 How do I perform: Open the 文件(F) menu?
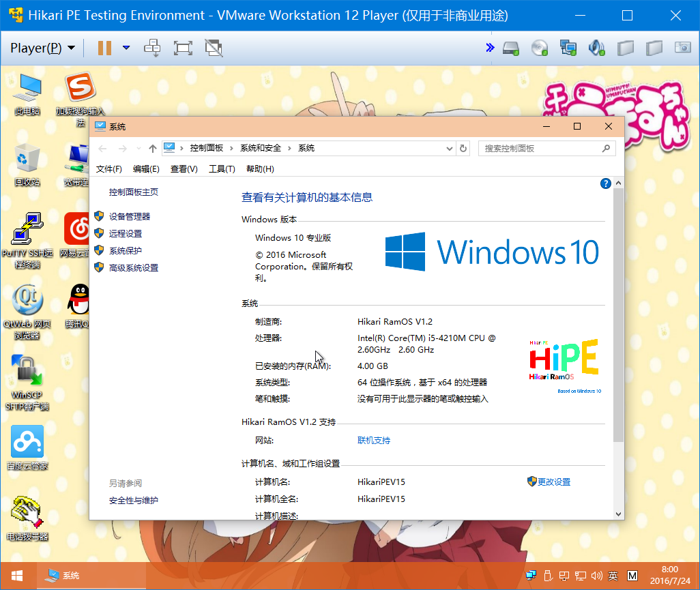point(109,168)
